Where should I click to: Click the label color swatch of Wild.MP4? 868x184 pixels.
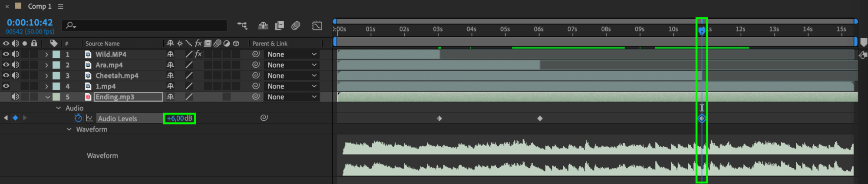[56, 54]
